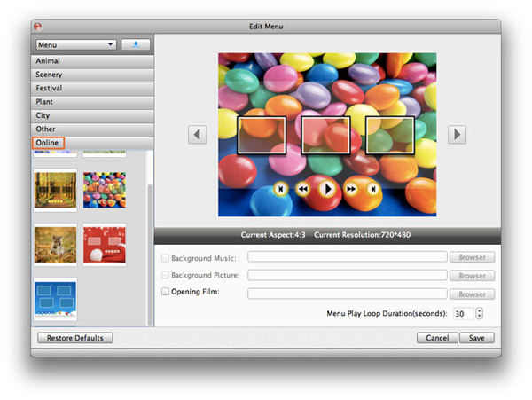Click the download templates arrow icon
This screenshot has height=400, width=532.
click(x=136, y=43)
